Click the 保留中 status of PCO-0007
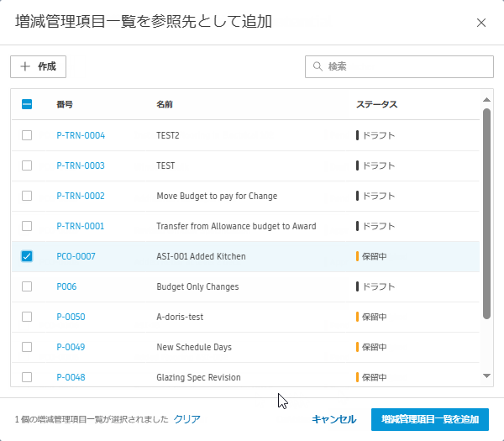Screen dimensions: 504x441 click(x=371, y=256)
